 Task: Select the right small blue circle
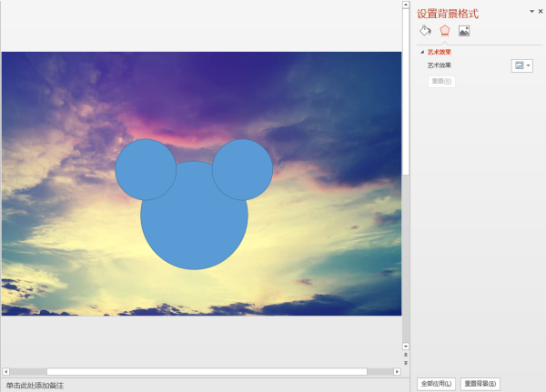[x=242, y=169]
